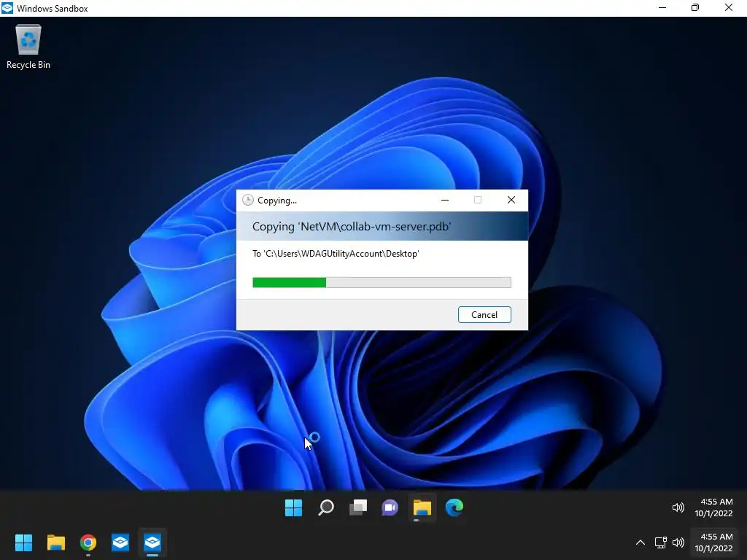The image size is (747, 560).
Task: Open File Explorer in sandbox taskbar
Action: (422, 507)
